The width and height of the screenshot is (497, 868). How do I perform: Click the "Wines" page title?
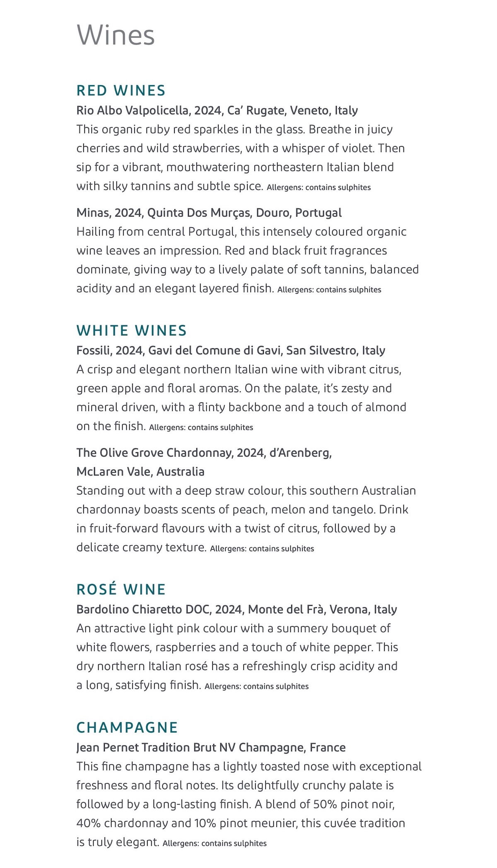click(116, 35)
